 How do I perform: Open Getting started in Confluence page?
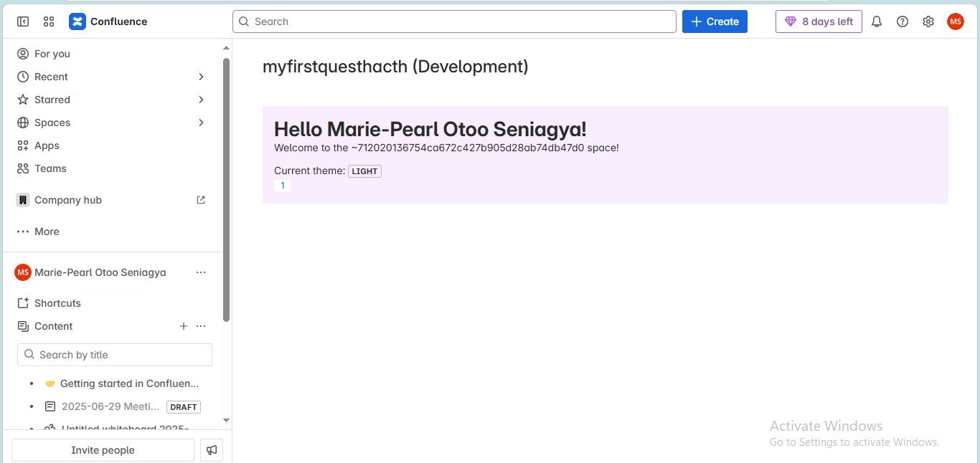click(129, 383)
